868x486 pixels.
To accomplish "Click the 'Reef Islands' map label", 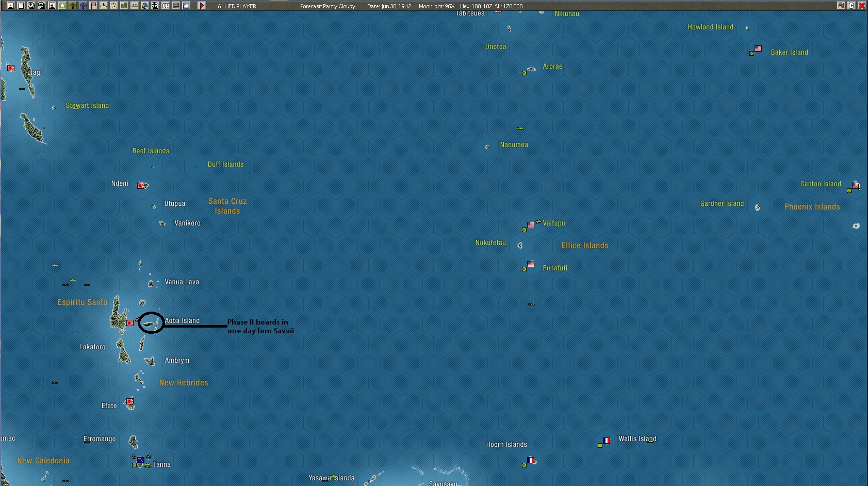I will pos(151,151).
